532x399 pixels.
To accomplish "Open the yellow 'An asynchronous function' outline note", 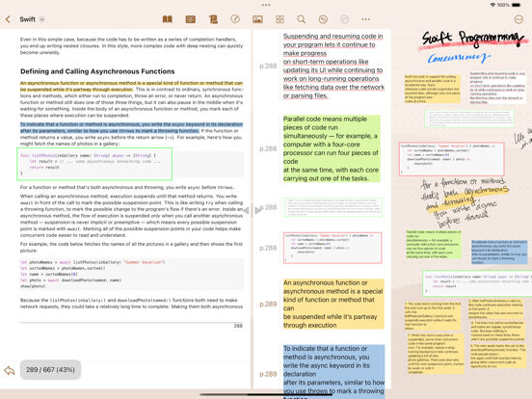I will point(333,304).
